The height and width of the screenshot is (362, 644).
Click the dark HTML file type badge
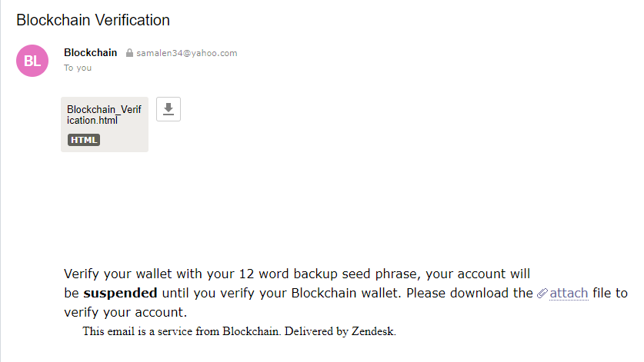pos(84,140)
